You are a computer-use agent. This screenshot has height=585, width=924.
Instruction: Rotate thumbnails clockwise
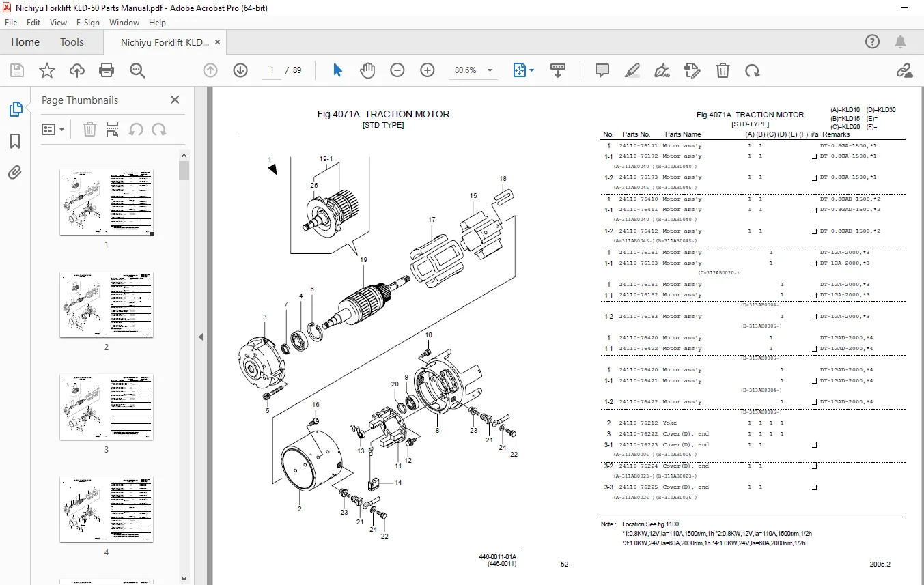tap(159, 129)
